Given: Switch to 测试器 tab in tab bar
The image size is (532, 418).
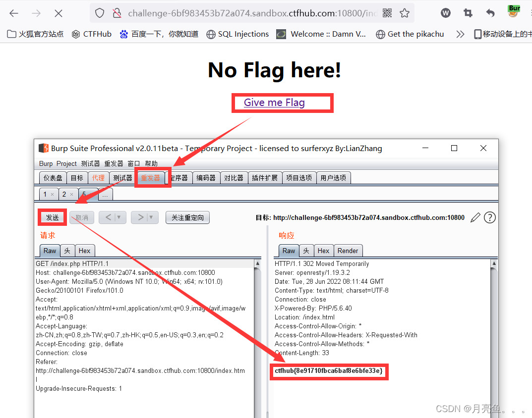Looking at the screenshot, I should coord(122,178).
